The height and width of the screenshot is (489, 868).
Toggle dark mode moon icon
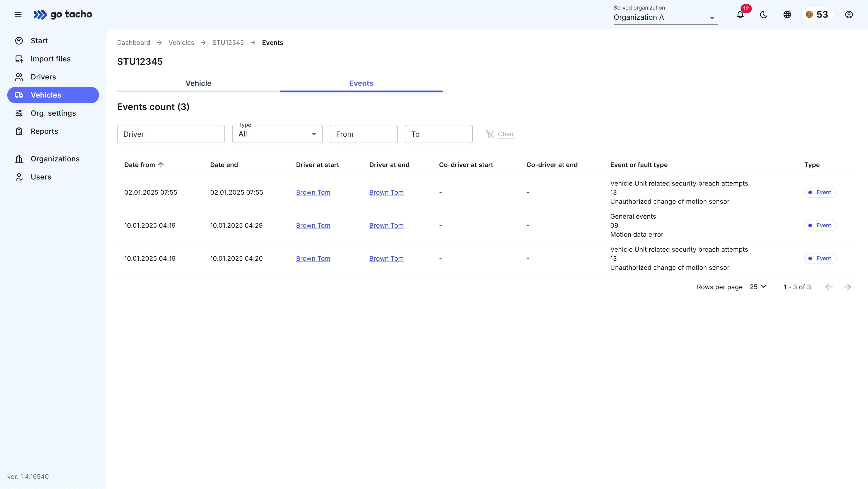764,14
